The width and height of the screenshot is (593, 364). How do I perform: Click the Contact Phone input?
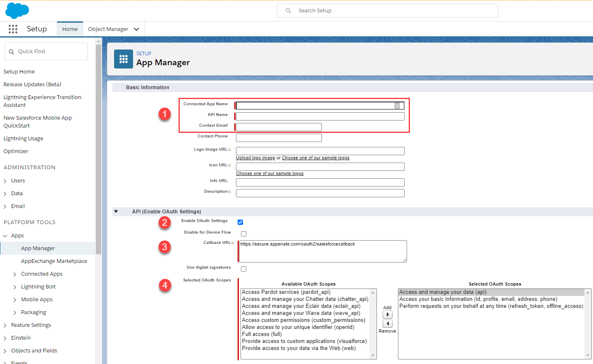(x=279, y=138)
